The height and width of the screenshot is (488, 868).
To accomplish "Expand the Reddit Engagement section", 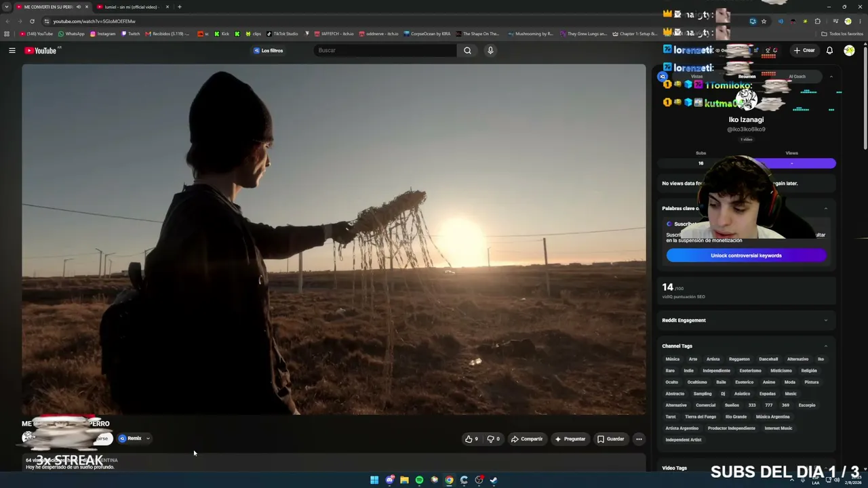I will pos(825,321).
